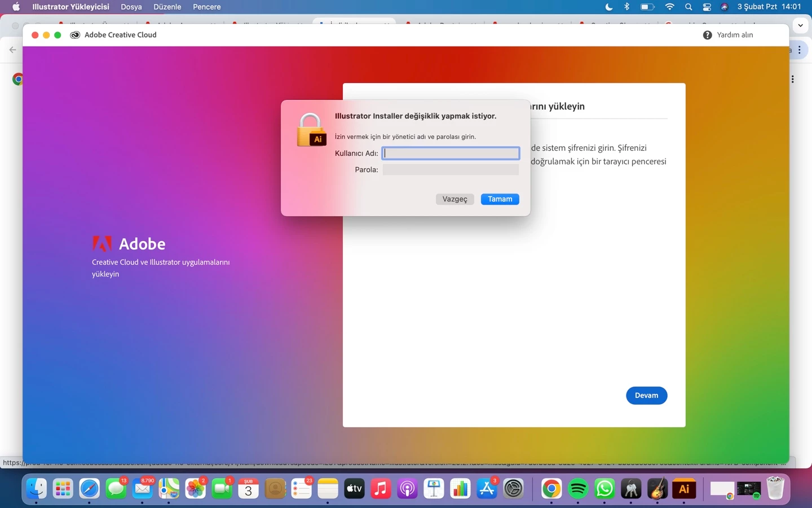Screen dimensions: 812x508
Task: Open Keychain Access from the Dock
Action: pos(631,489)
